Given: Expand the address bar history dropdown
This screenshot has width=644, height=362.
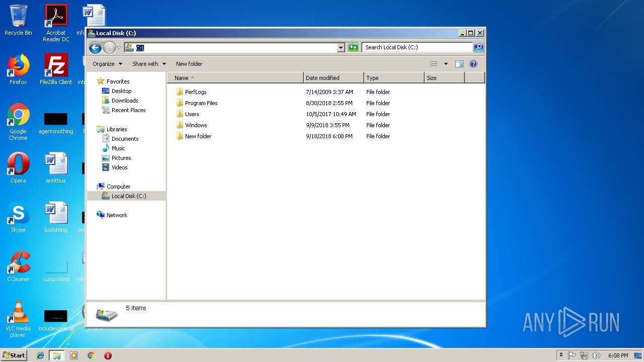Looking at the screenshot, I should tap(341, 48).
